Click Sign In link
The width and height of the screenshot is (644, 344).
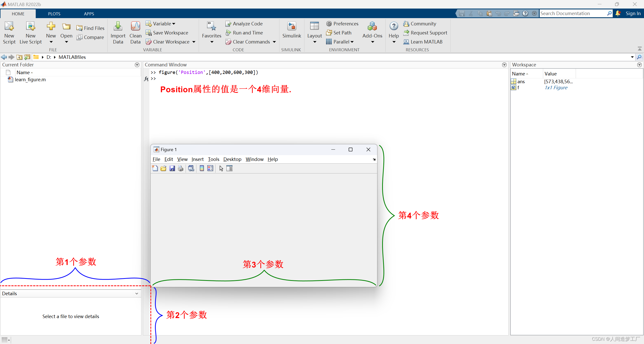pyautogui.click(x=633, y=13)
